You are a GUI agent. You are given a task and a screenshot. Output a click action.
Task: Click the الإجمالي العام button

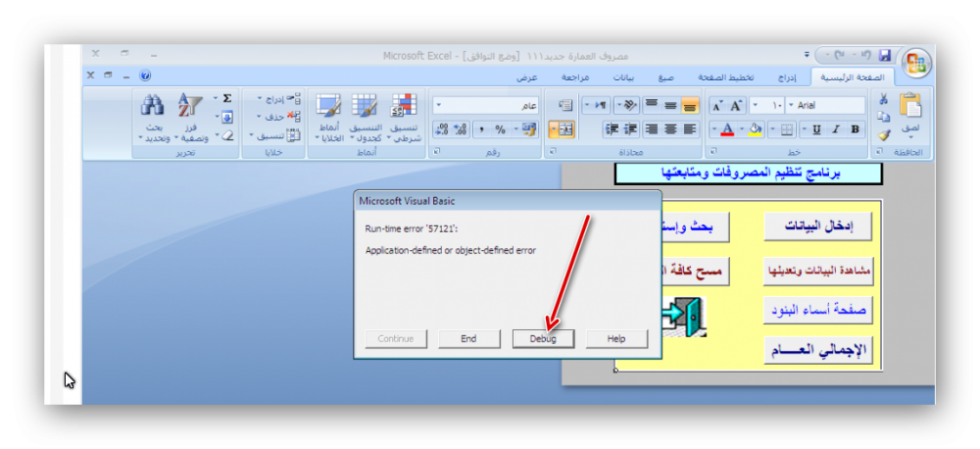(818, 350)
